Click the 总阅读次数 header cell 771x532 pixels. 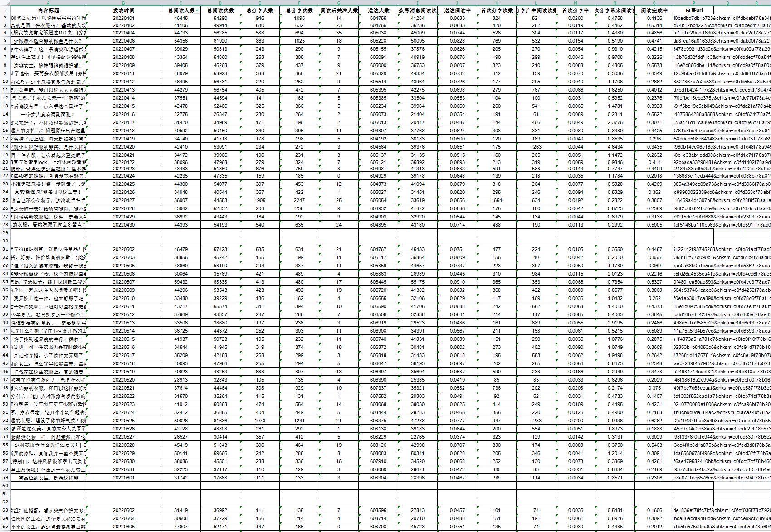coord(220,10)
